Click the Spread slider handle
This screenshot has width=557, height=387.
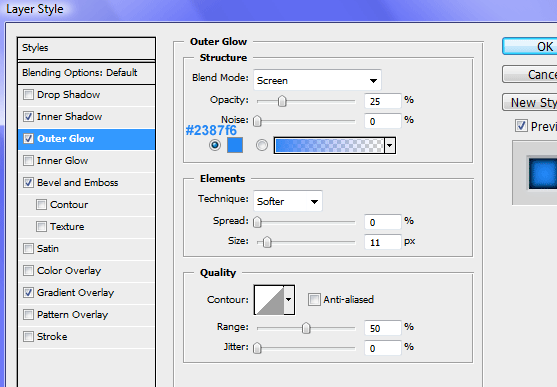[257, 222]
